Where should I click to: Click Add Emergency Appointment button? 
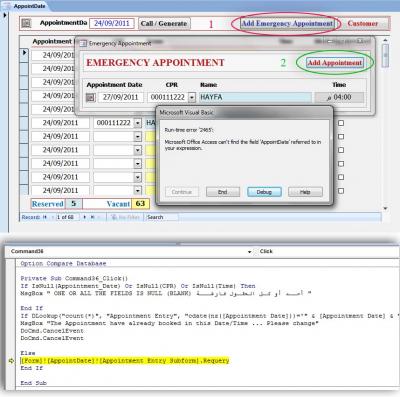[x=287, y=23]
